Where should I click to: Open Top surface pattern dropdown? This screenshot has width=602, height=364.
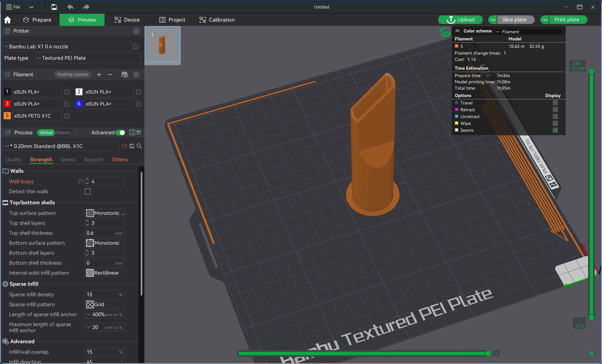tap(105, 213)
